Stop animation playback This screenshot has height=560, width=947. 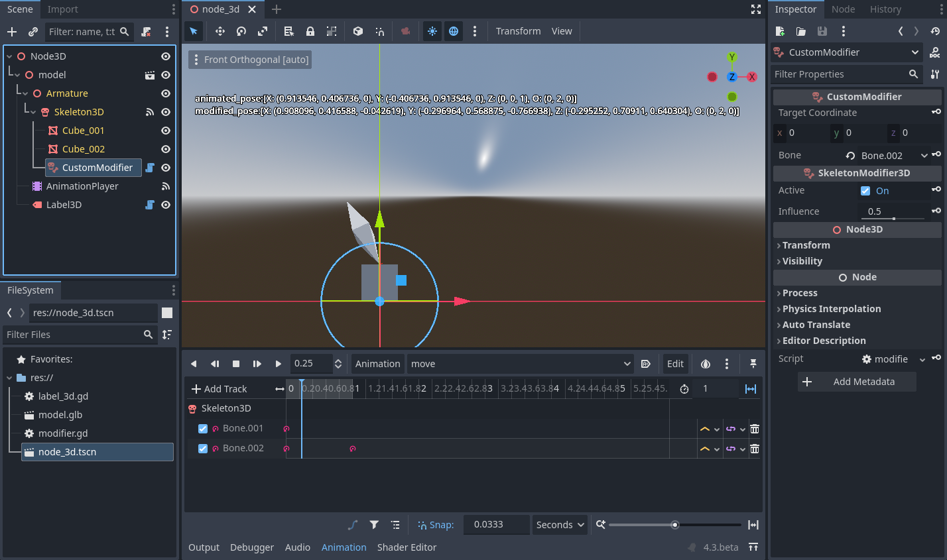pos(236,364)
